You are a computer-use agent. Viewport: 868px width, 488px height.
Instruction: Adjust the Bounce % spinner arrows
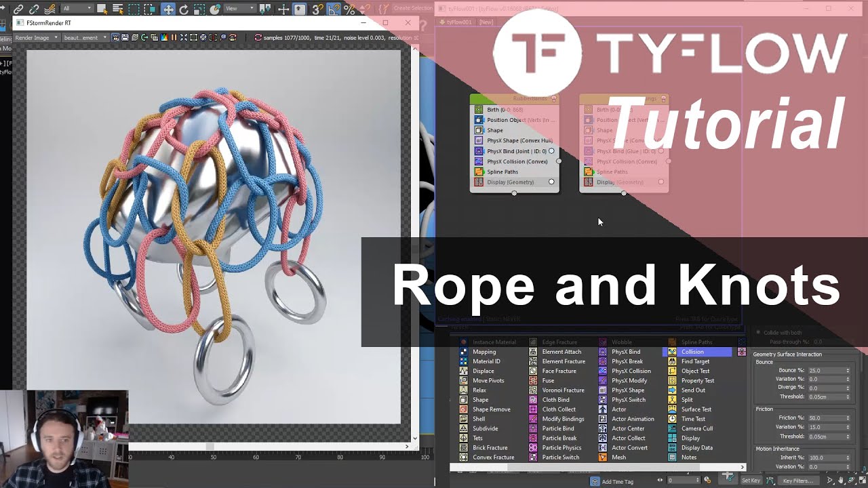click(x=847, y=371)
